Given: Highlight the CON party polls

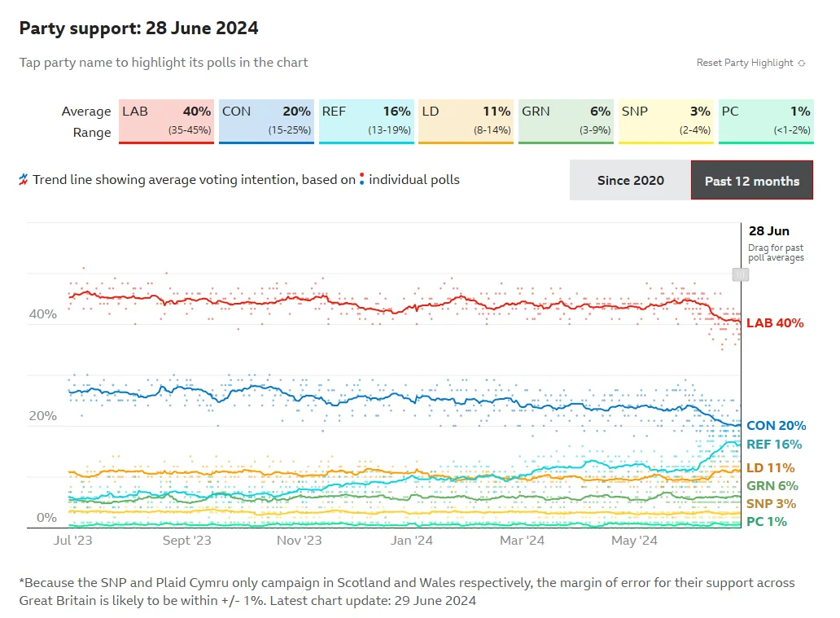Looking at the screenshot, I should pyautogui.click(x=266, y=121).
